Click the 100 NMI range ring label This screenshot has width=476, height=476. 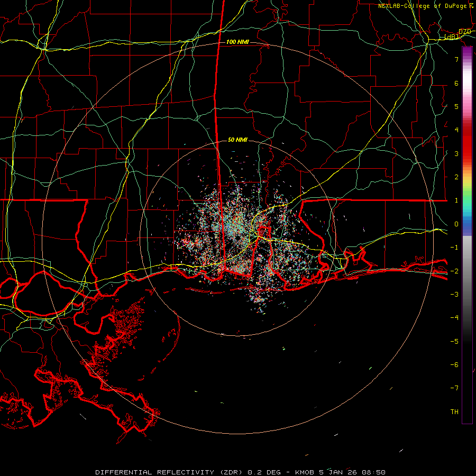237,42
